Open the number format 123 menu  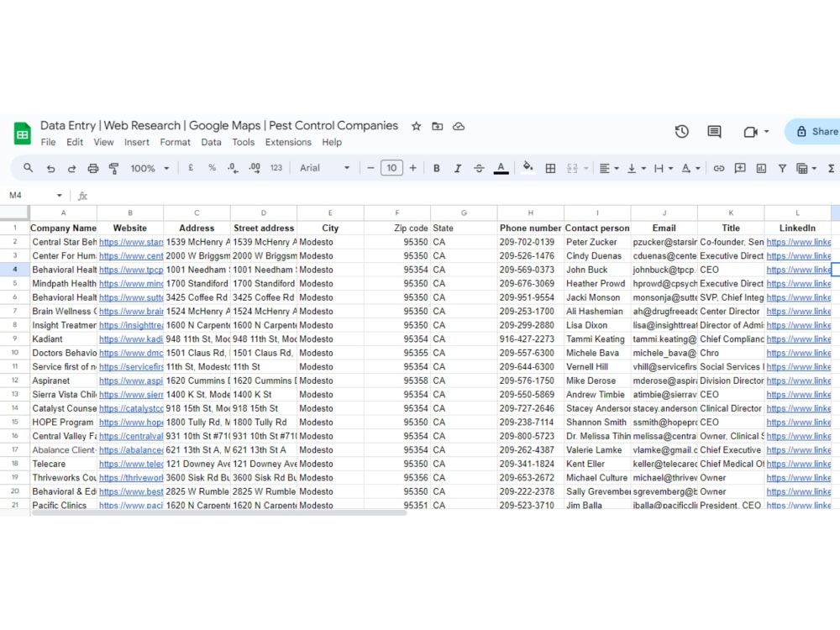pos(276,168)
